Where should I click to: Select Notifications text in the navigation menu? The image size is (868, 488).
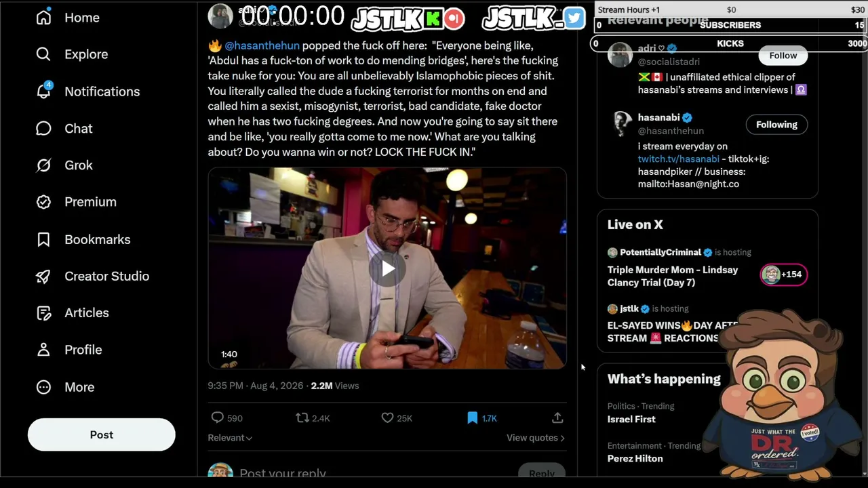point(102,91)
